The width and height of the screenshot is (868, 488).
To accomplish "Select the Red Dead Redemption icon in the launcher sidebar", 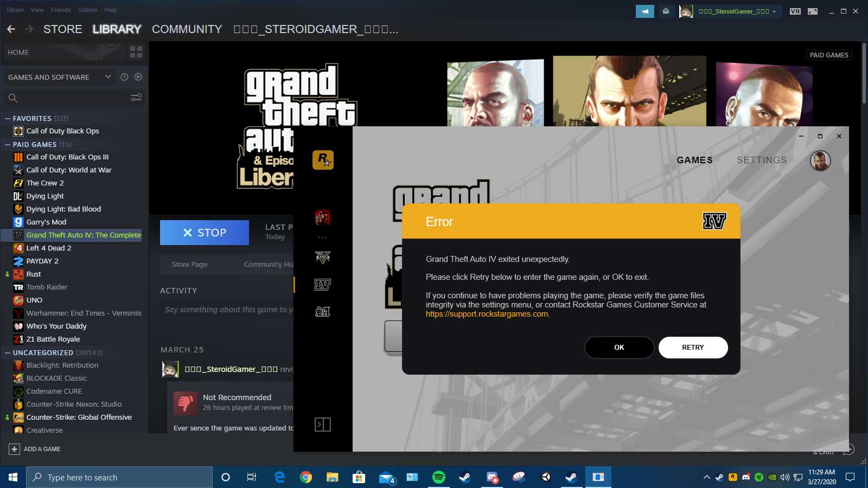I will (323, 217).
